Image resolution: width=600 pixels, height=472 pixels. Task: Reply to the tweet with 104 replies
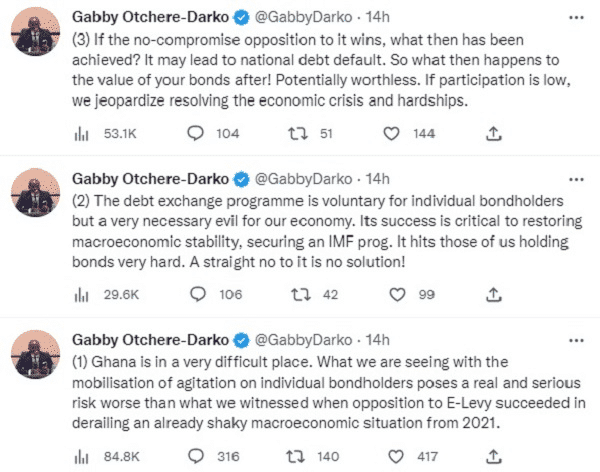coord(198,133)
